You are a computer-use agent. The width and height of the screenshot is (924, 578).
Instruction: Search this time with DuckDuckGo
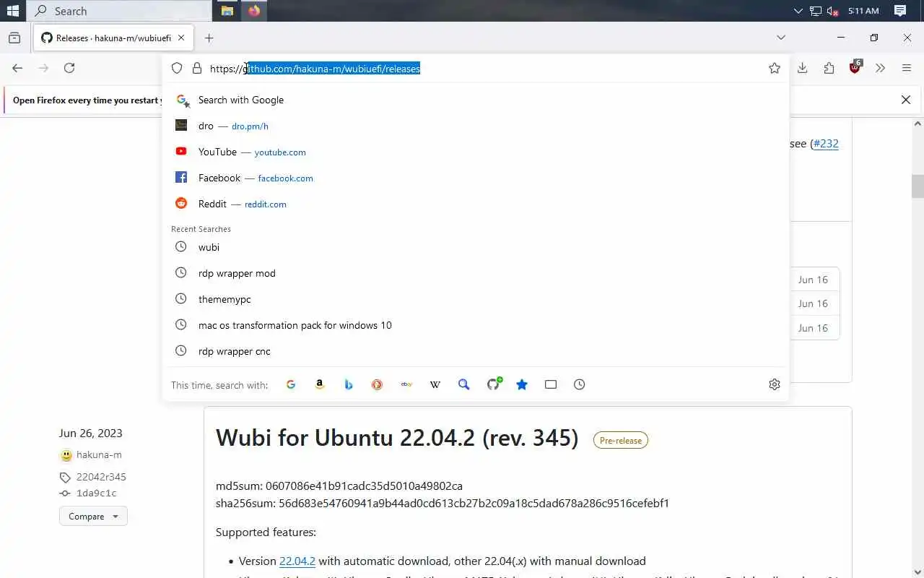click(x=377, y=384)
